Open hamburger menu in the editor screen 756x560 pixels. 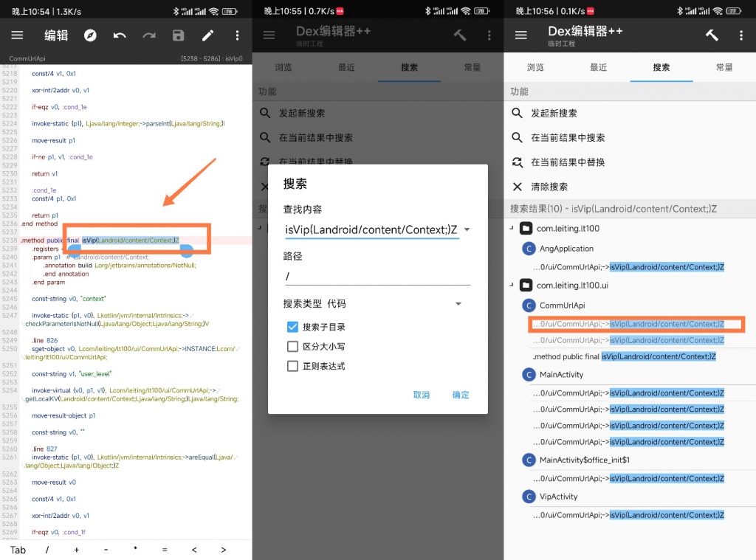(x=17, y=35)
